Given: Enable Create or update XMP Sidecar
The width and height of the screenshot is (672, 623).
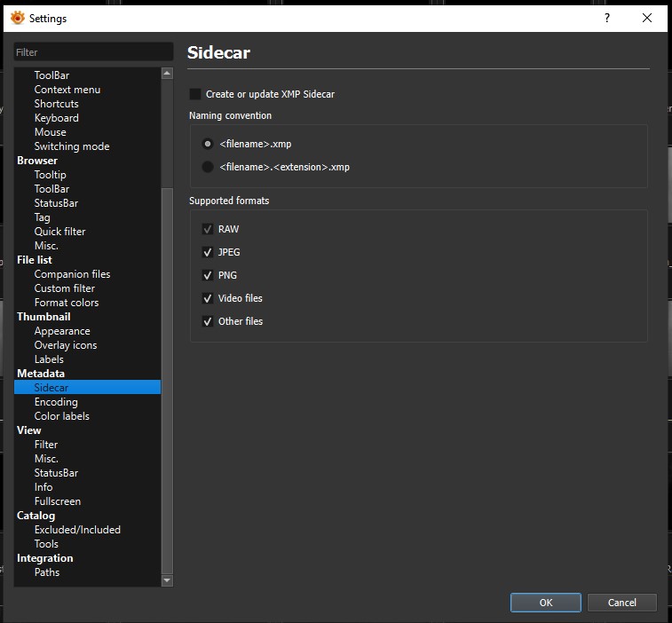Looking at the screenshot, I should pyautogui.click(x=195, y=94).
